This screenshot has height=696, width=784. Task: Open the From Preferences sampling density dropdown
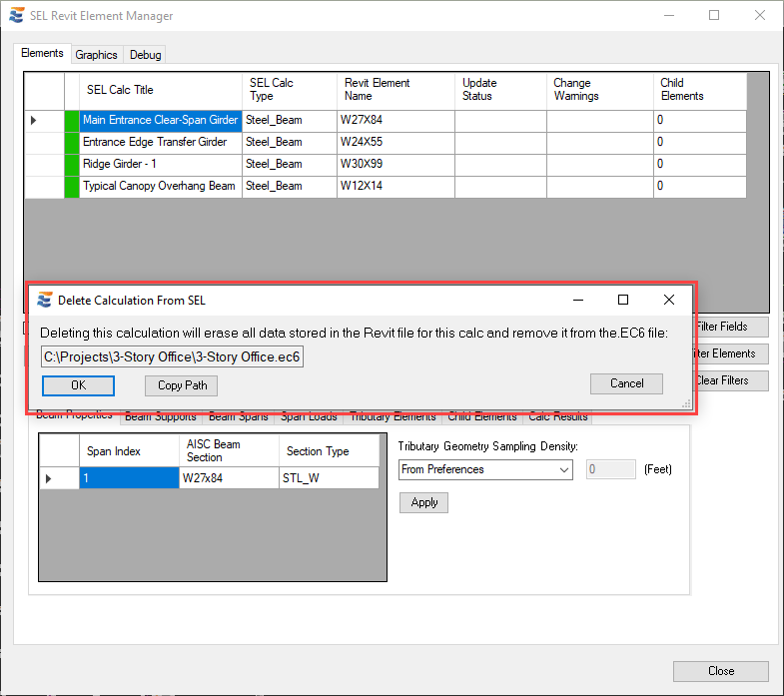coord(485,469)
